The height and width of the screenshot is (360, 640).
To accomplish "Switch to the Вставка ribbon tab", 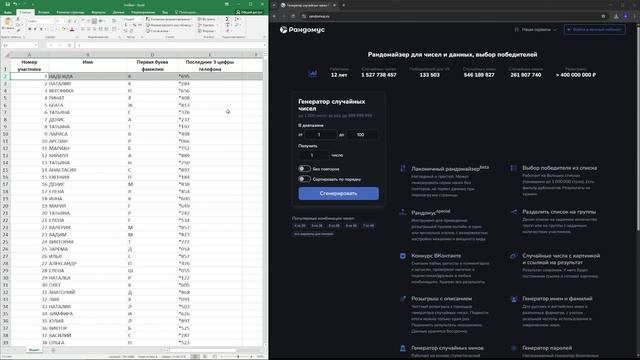I will click(44, 12).
